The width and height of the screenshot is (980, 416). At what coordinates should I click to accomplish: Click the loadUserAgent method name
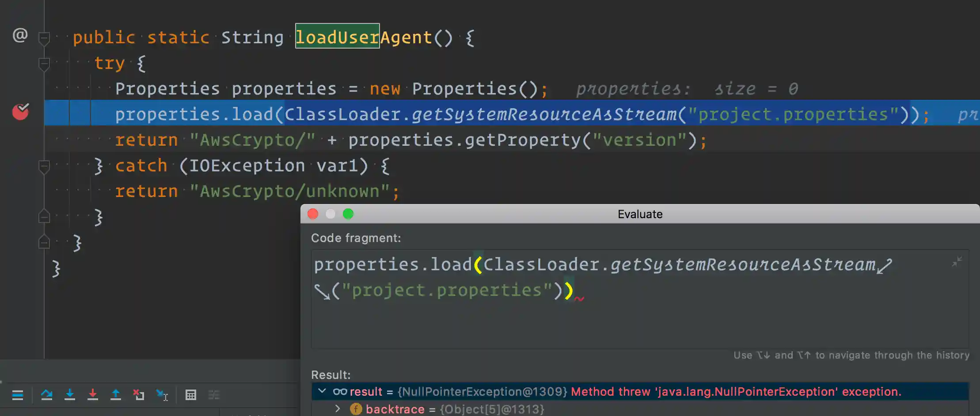(364, 38)
